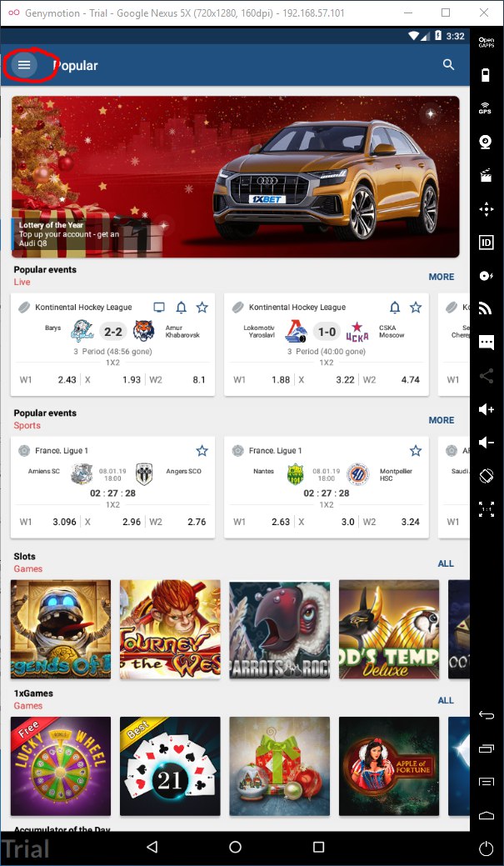
Task: Select draw odds 2.96 Amiens match
Action: [x=112, y=522]
